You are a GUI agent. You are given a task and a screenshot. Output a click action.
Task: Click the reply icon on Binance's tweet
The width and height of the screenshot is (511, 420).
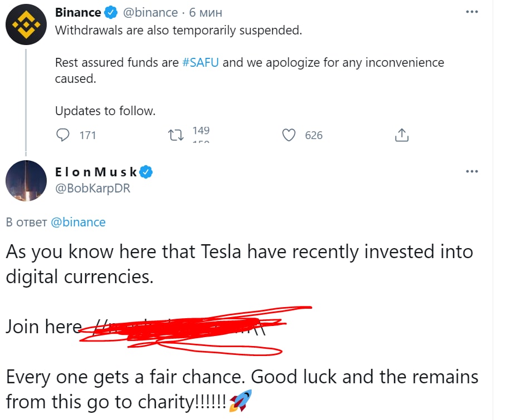tap(64, 135)
